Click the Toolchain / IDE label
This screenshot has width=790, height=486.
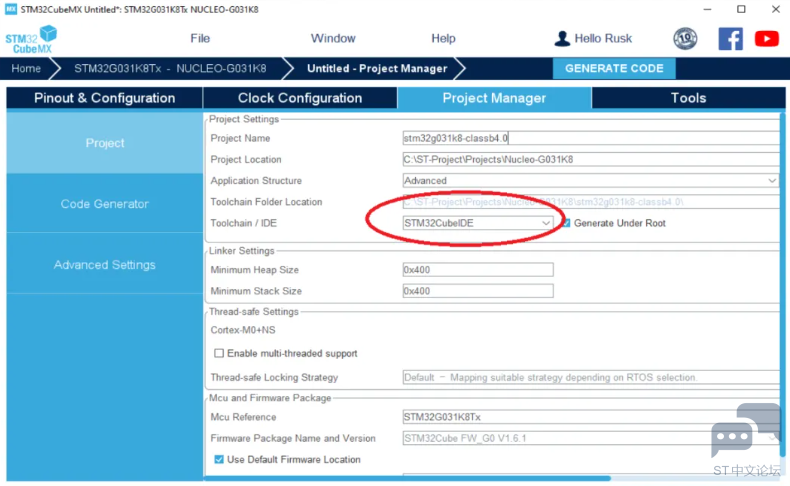[243, 223]
